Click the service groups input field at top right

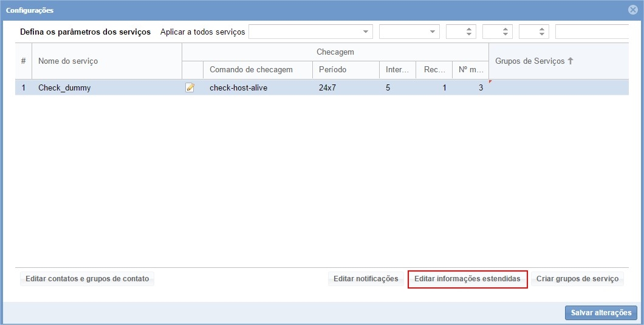pos(591,32)
